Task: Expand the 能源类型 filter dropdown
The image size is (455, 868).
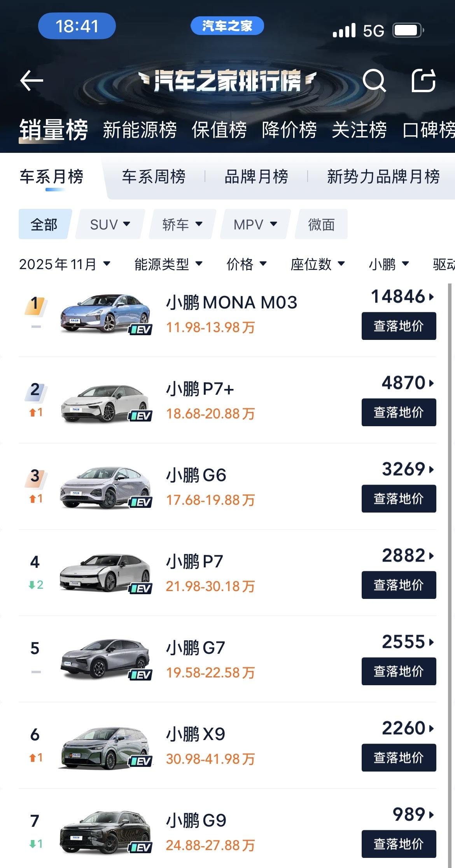Action: (x=166, y=264)
